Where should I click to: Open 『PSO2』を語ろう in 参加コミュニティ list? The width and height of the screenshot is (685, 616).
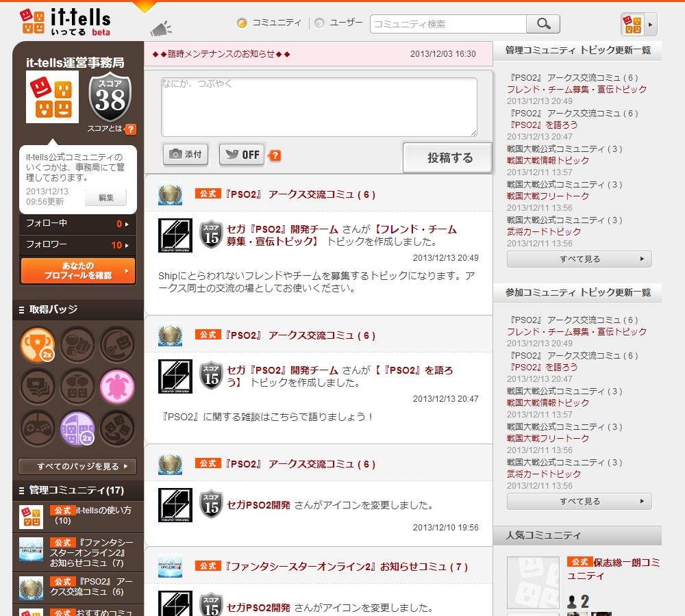(544, 368)
